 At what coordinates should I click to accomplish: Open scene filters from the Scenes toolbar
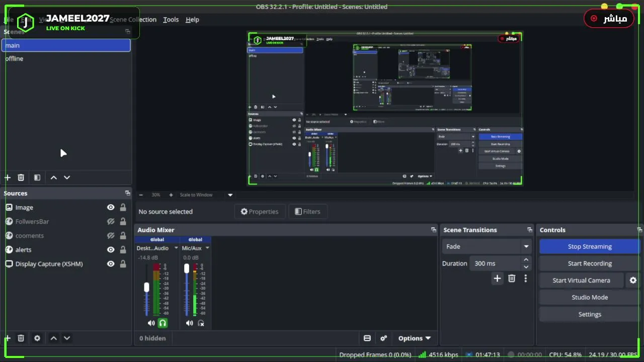[x=37, y=177]
